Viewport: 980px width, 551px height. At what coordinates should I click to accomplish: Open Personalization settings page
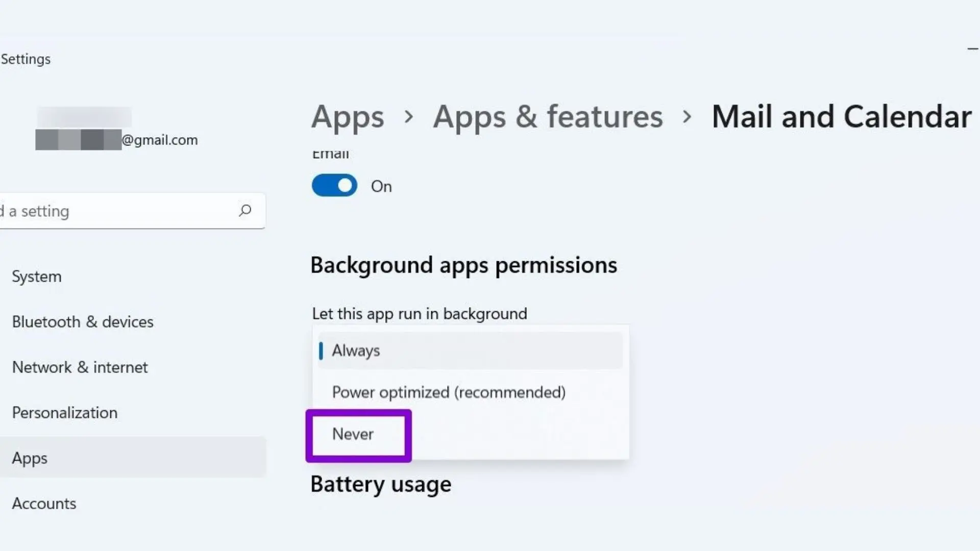[x=65, y=413]
